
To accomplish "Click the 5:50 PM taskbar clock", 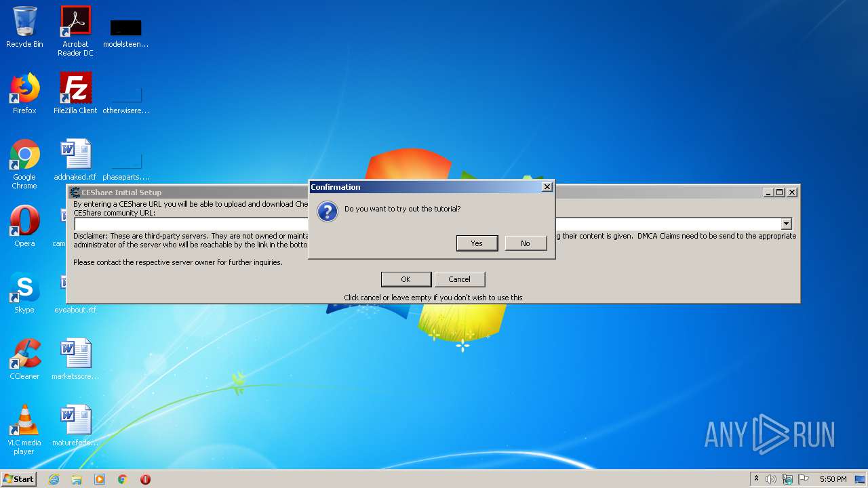I will tap(833, 479).
